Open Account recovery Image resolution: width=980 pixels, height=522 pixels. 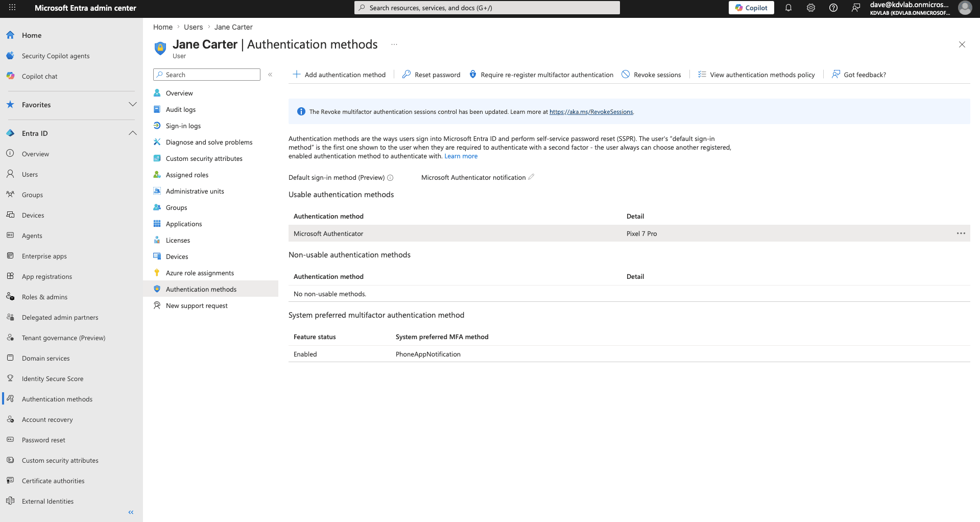pos(47,419)
